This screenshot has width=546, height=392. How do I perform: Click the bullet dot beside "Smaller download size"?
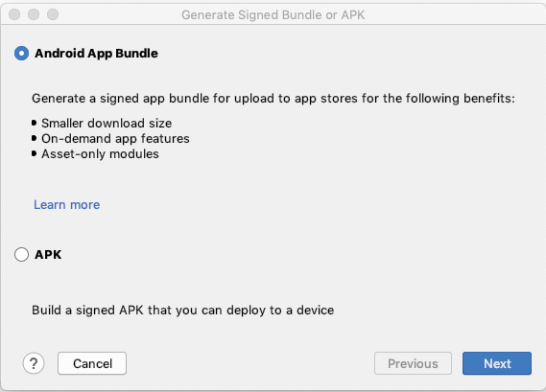click(34, 123)
